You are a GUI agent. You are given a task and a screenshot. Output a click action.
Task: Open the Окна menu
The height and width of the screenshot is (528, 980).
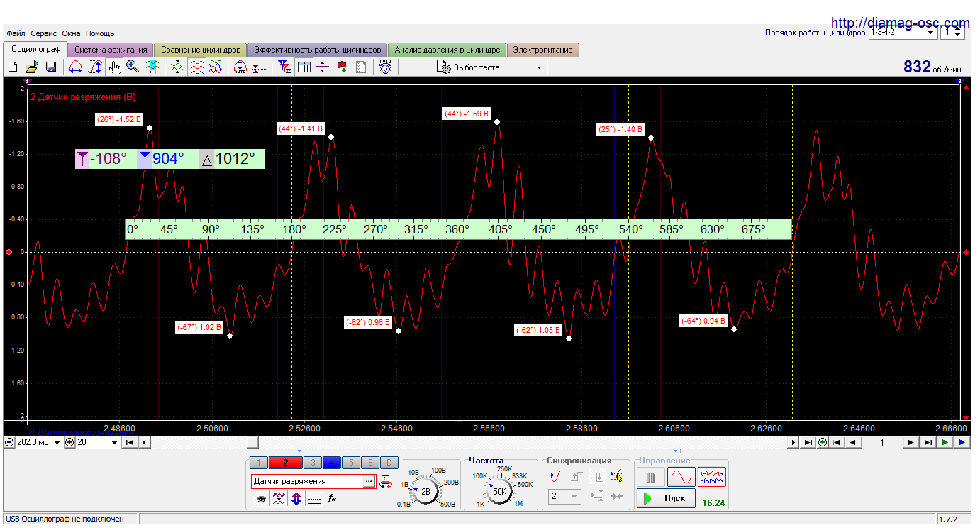coord(71,33)
